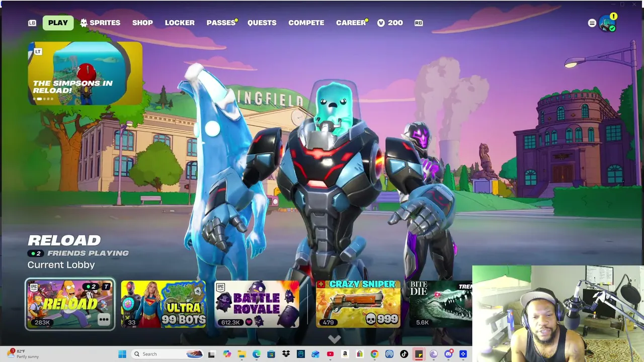Select the RELOAD game mode card
Image resolution: width=644 pixels, height=362 pixels.
[x=70, y=304]
